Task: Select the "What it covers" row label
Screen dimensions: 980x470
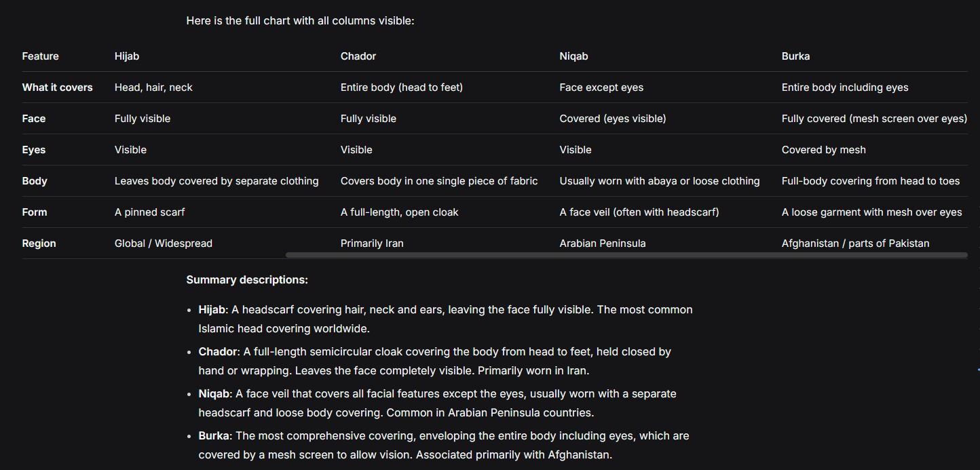Action: pos(57,87)
